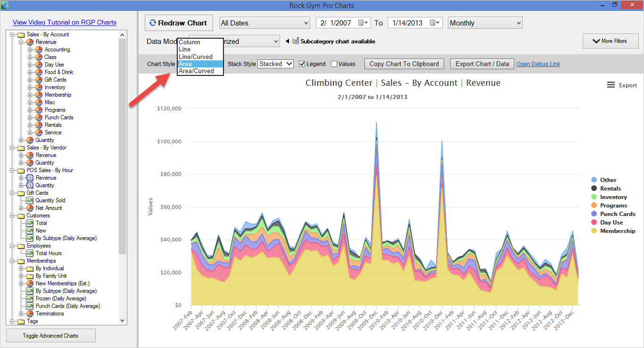Click line chart icon beside Frozen (Daily Average)
Image resolution: width=644 pixels, height=348 pixels.
click(x=30, y=298)
